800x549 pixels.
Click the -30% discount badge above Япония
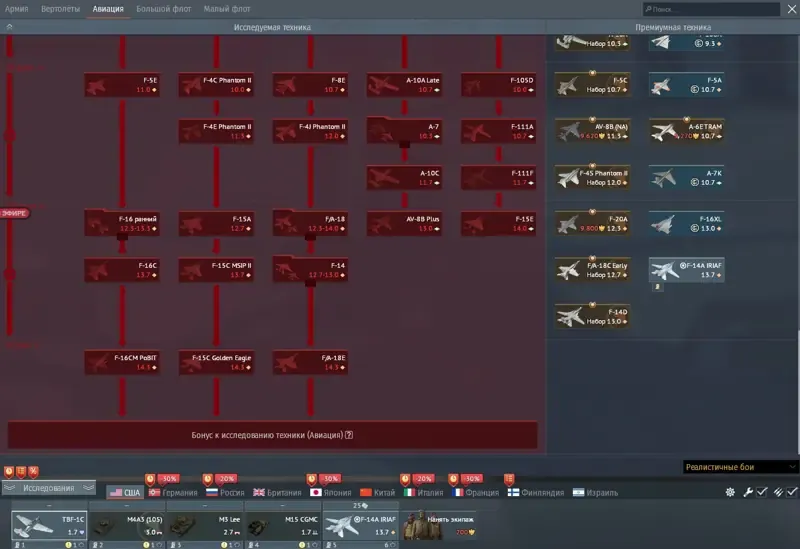331,479
